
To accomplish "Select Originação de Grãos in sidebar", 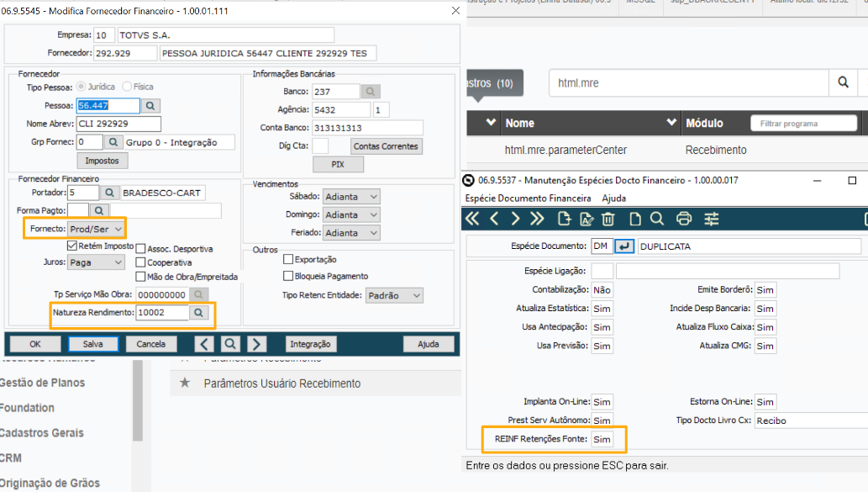I will (50, 483).
